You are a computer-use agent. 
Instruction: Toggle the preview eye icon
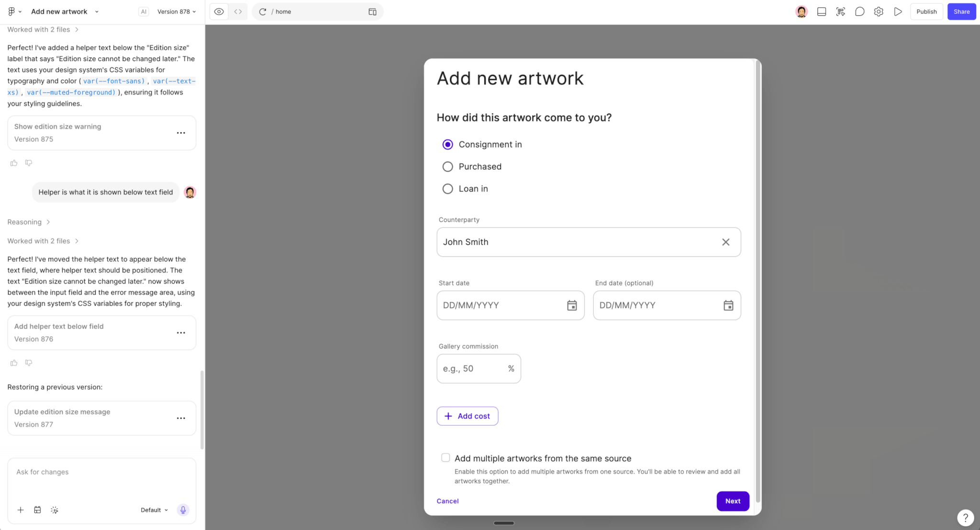[x=219, y=11]
